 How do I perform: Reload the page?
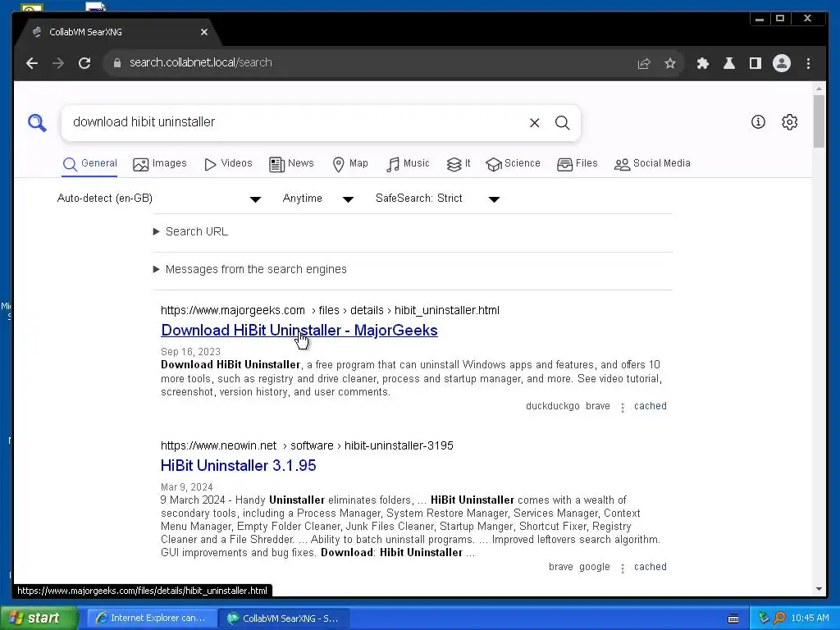(84, 63)
